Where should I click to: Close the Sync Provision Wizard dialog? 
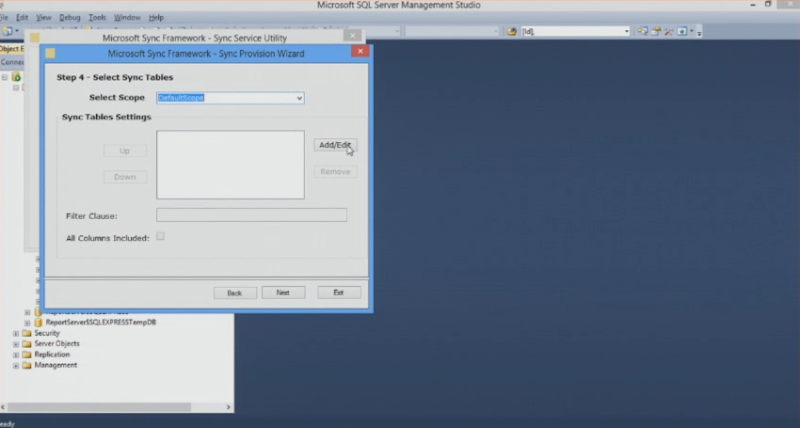click(x=360, y=51)
